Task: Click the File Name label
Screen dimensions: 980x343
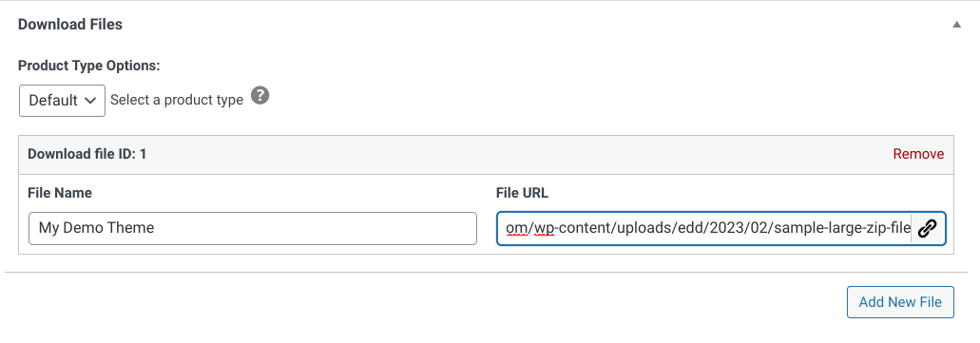Action: [60, 193]
